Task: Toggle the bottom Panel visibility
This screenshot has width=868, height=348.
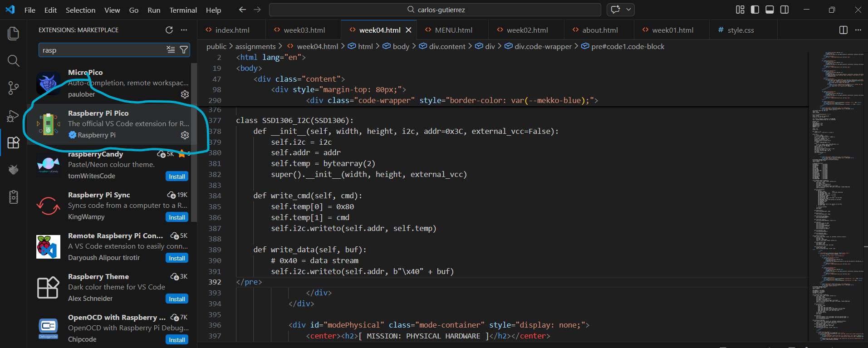Action: click(770, 10)
